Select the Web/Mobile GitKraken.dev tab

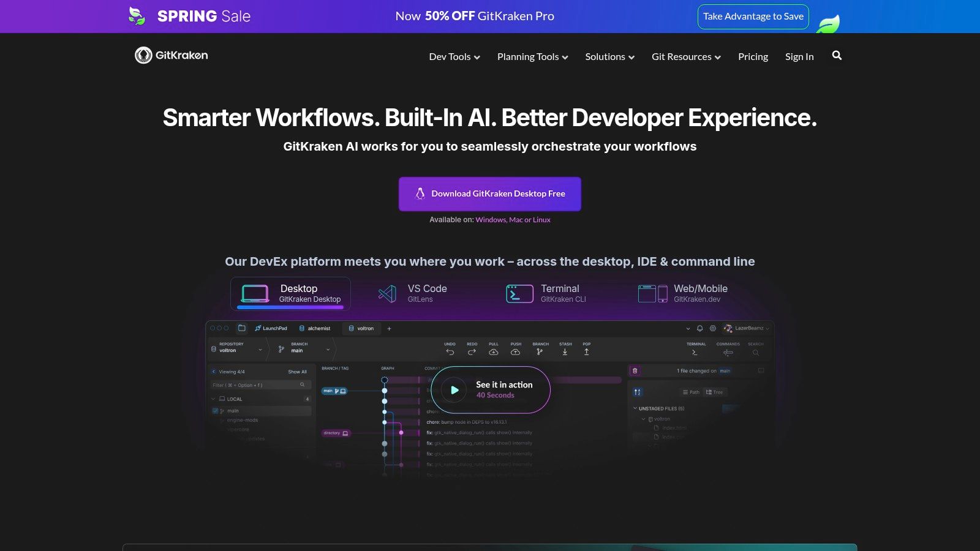683,294
